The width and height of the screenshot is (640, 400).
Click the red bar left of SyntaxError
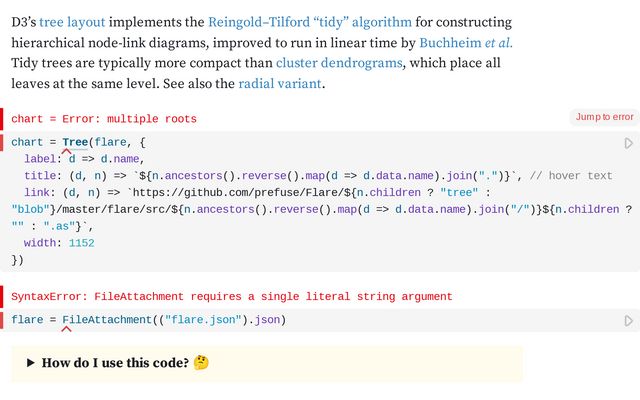click(x=3, y=297)
